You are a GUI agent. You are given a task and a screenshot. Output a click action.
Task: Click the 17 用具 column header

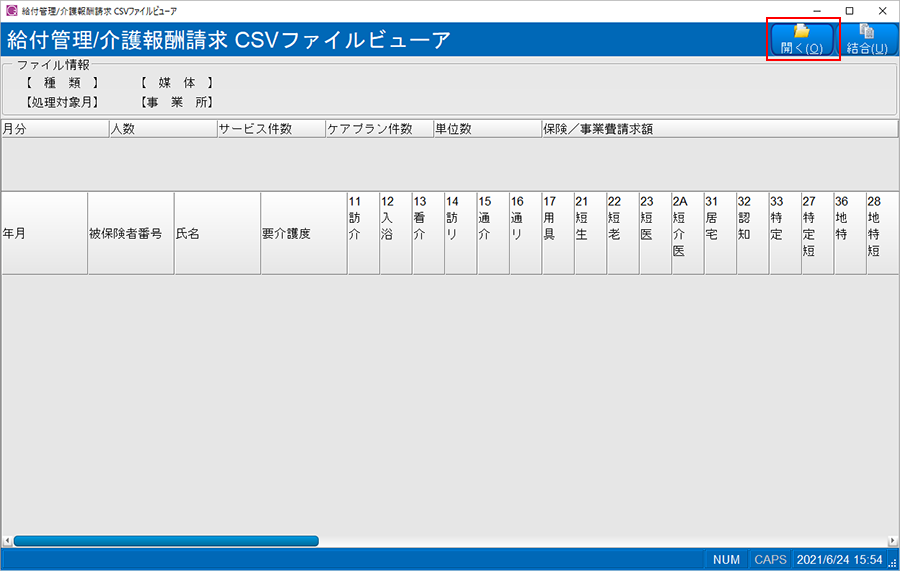click(x=557, y=233)
